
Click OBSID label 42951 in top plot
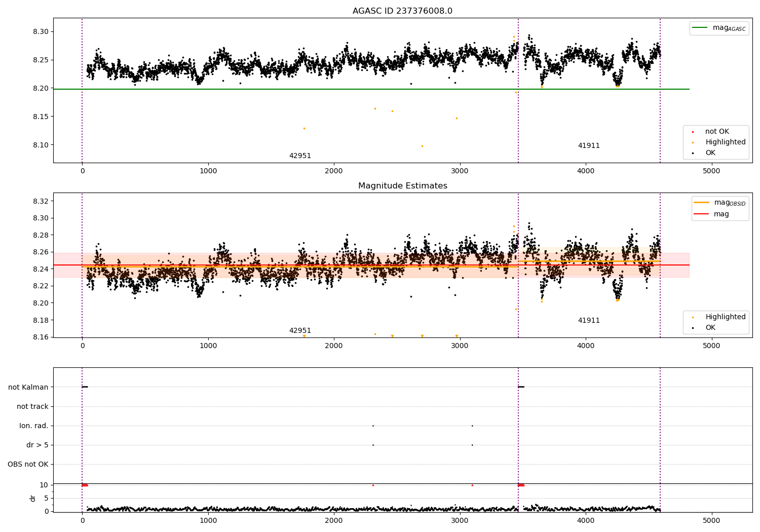[x=300, y=156]
